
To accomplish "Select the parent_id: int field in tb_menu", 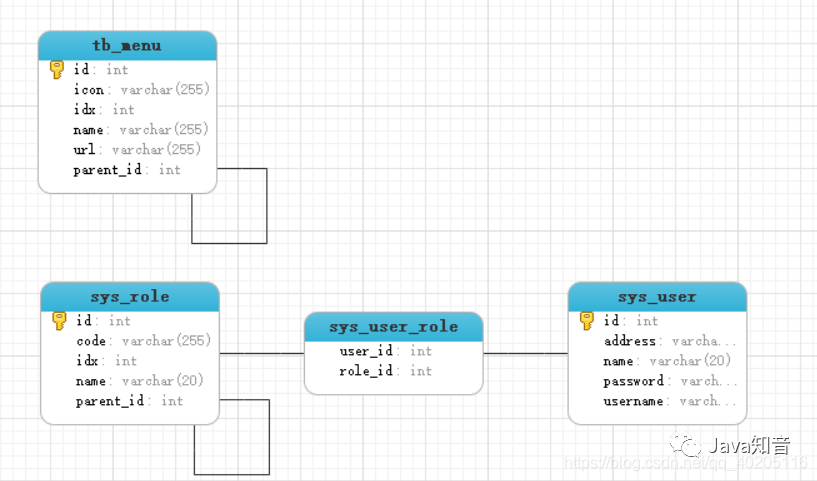I will point(127,170).
